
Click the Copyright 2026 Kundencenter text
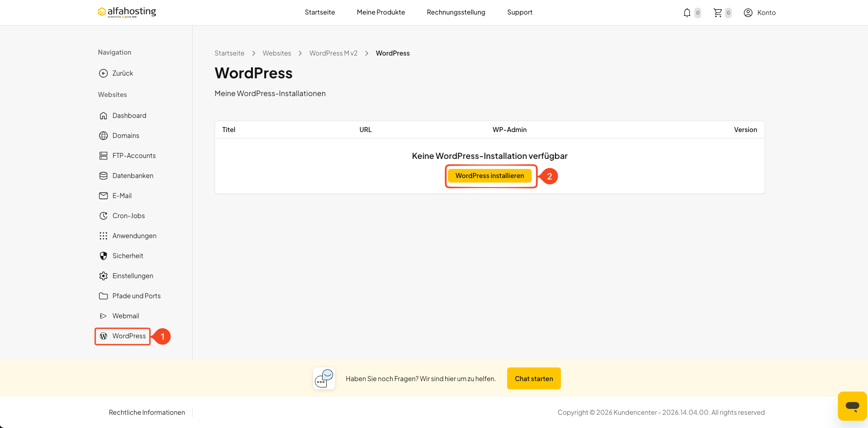click(661, 413)
